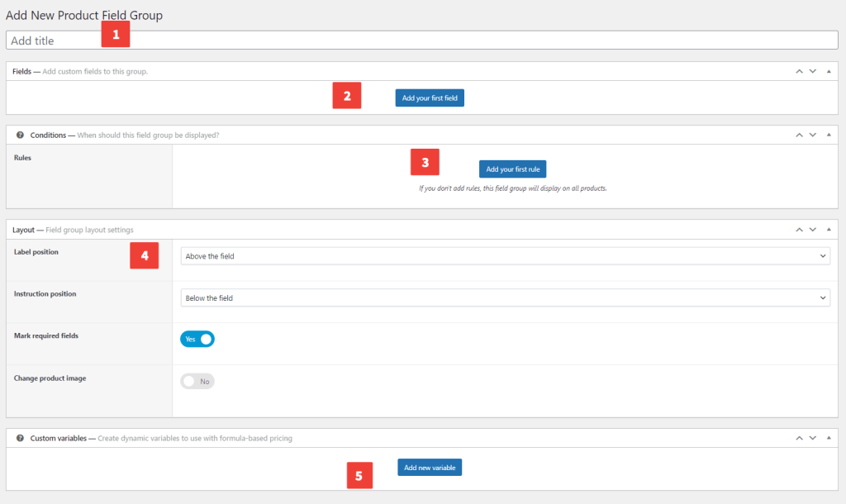Click the Add your first field button

tap(429, 97)
